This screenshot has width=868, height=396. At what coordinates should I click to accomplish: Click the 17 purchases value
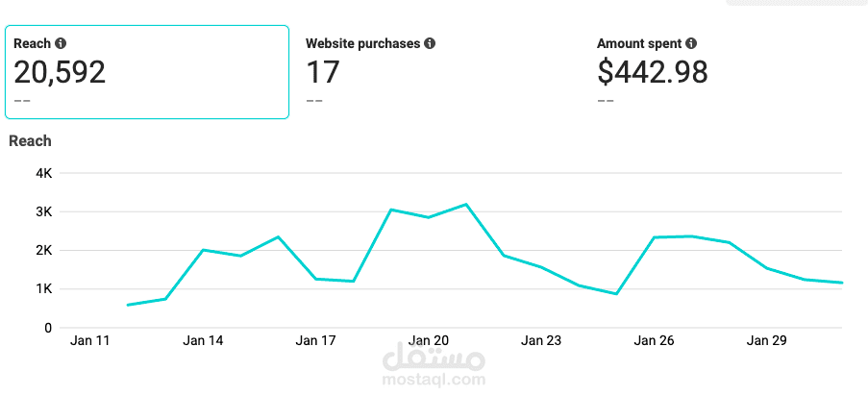(x=322, y=72)
